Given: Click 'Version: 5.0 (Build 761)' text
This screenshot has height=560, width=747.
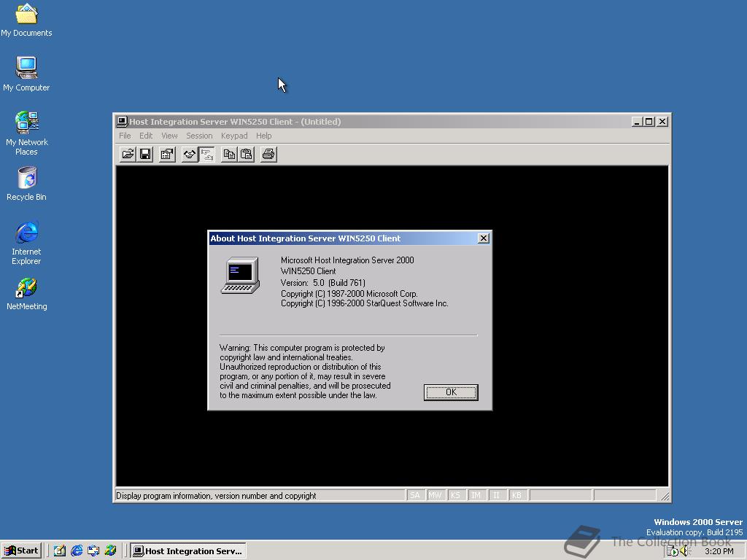Looking at the screenshot, I should click(x=323, y=283).
